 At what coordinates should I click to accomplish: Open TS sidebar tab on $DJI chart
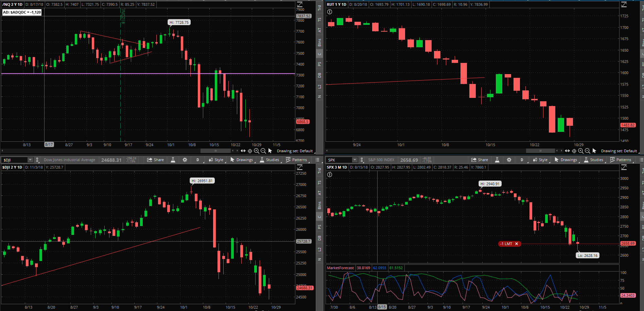tap(319, 183)
